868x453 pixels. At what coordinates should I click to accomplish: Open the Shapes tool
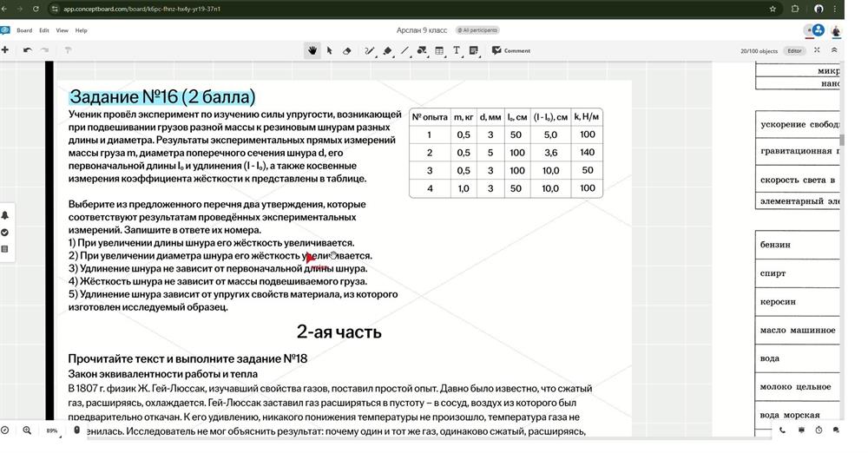point(422,50)
